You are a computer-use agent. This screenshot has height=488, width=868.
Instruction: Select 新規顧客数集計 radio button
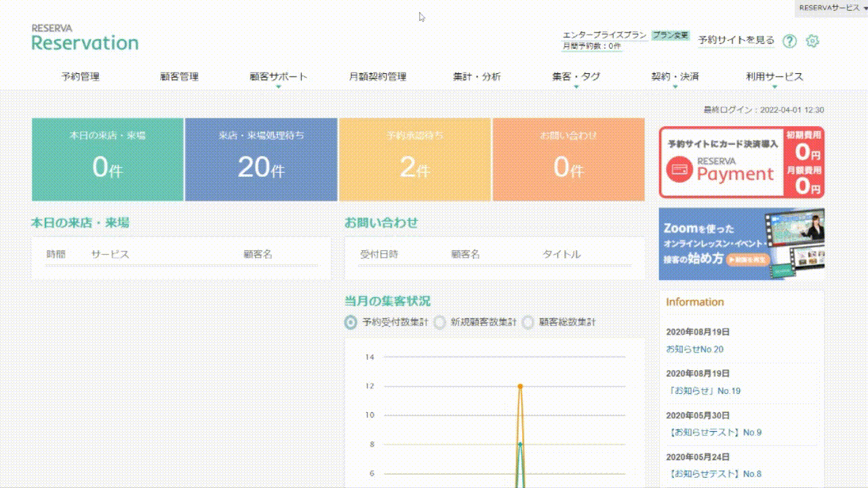[x=440, y=323]
